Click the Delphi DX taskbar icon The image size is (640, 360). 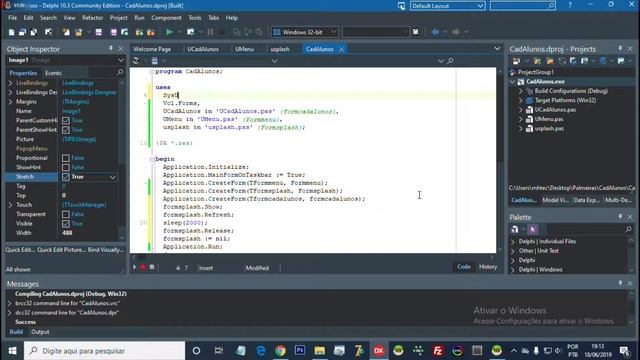(378, 350)
